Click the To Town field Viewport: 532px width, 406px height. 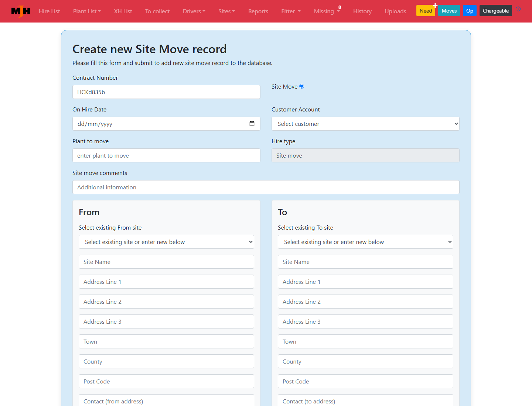coord(365,341)
